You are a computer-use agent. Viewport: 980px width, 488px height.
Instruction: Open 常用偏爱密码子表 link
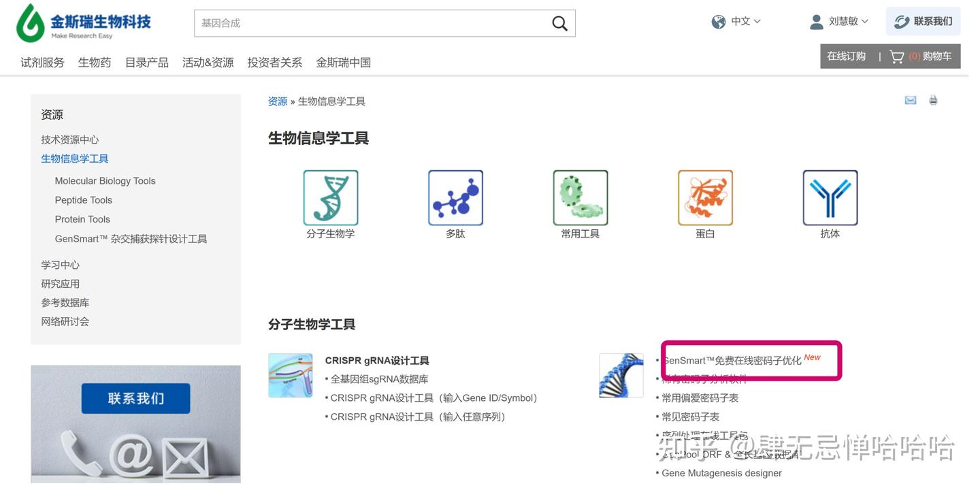pos(700,398)
